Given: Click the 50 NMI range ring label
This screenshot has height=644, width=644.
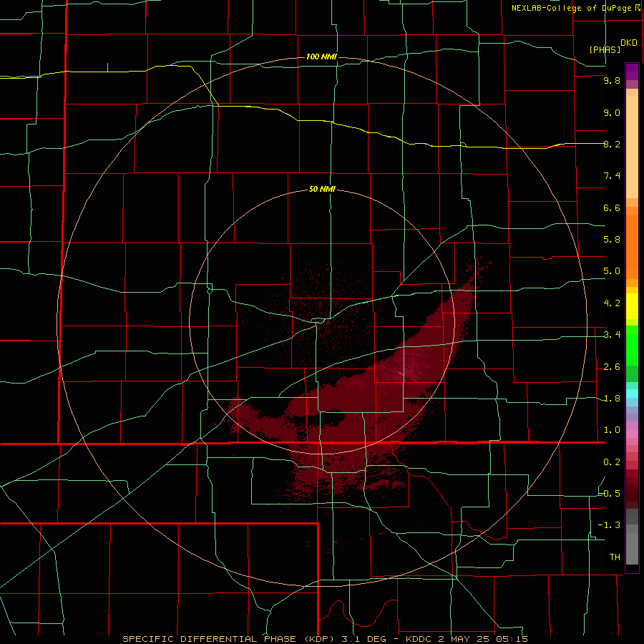Looking at the screenshot, I should point(322,189).
